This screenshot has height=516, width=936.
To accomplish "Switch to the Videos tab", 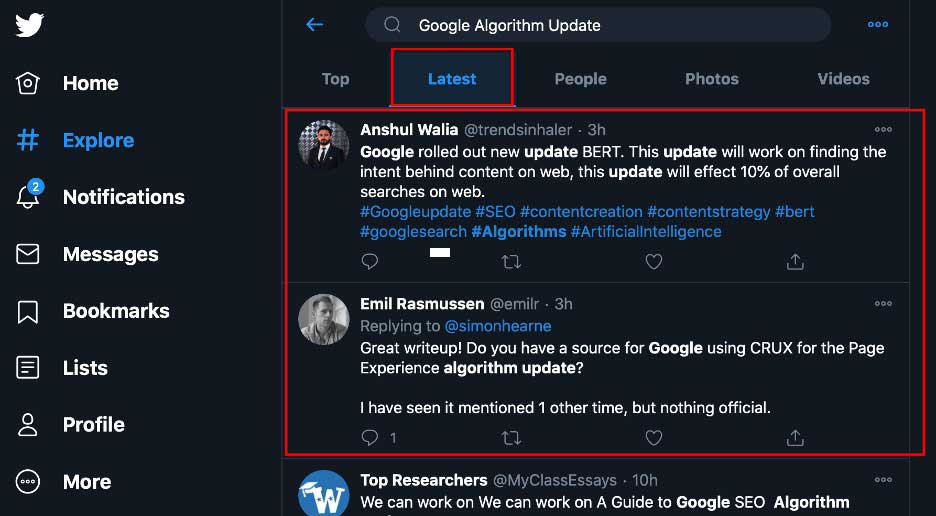I will coord(843,79).
